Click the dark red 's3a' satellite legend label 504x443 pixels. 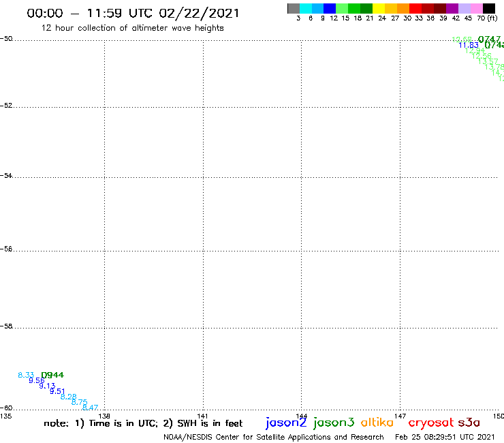(469, 423)
